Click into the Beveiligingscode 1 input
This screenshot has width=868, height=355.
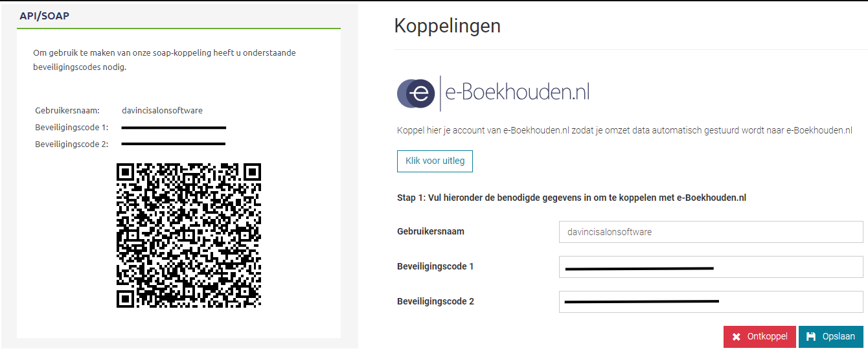(x=711, y=267)
